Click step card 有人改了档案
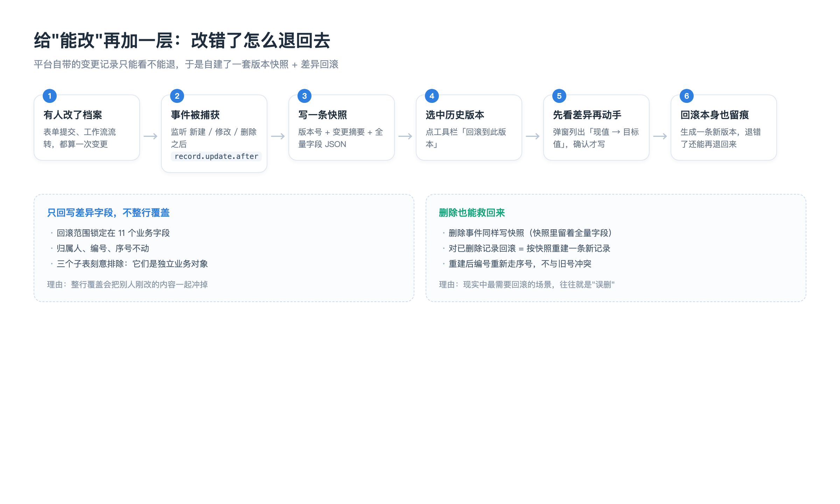The height and width of the screenshot is (504, 840). tap(87, 127)
